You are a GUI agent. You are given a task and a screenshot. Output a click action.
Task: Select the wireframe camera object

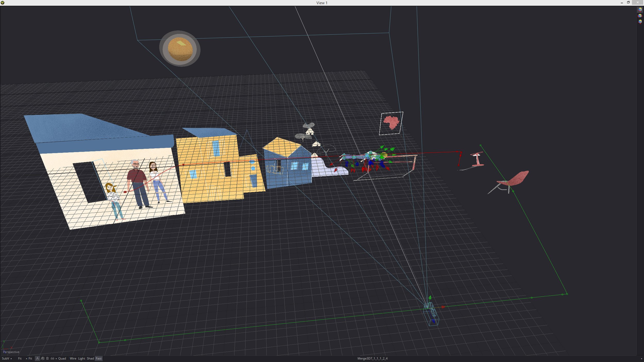click(431, 315)
